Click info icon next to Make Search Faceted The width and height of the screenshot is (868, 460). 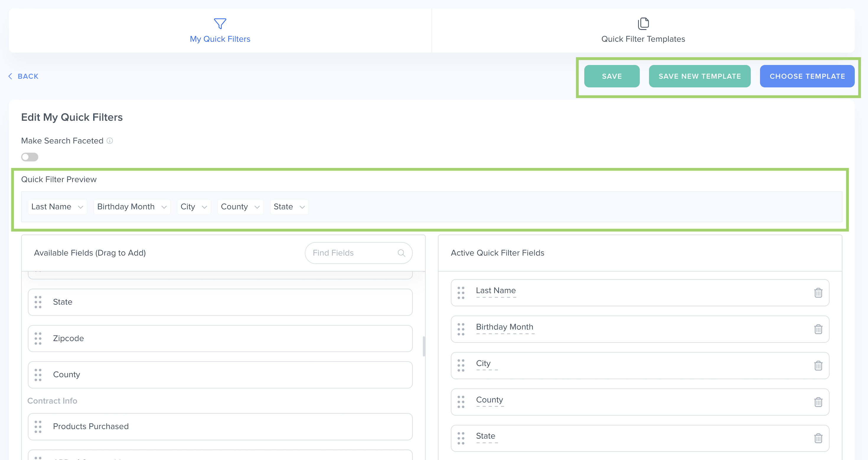[x=110, y=141]
